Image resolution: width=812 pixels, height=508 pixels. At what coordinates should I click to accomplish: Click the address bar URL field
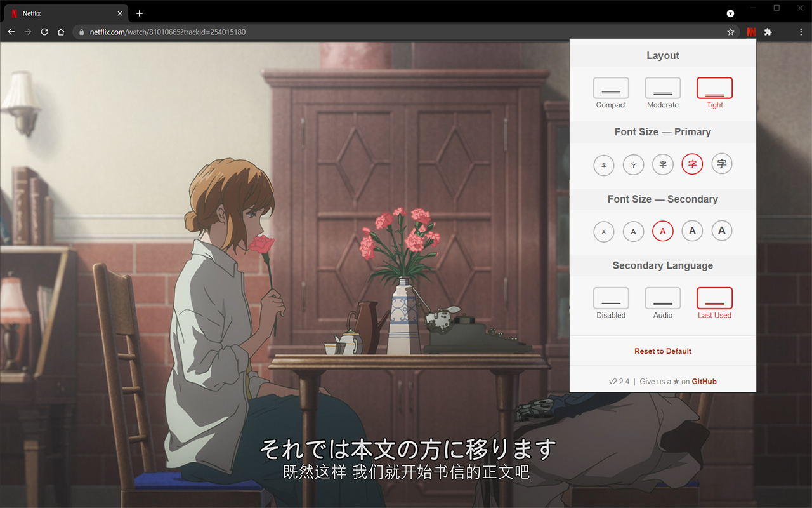[406, 32]
